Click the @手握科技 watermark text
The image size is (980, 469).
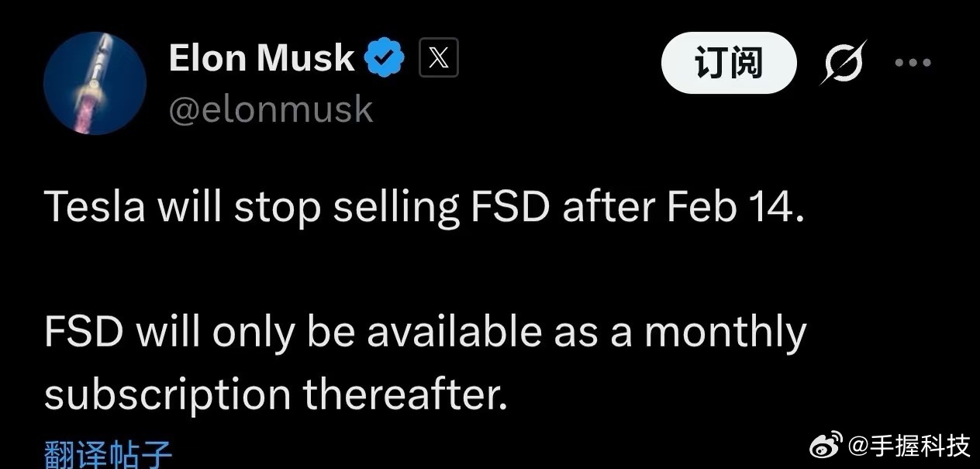tap(909, 446)
